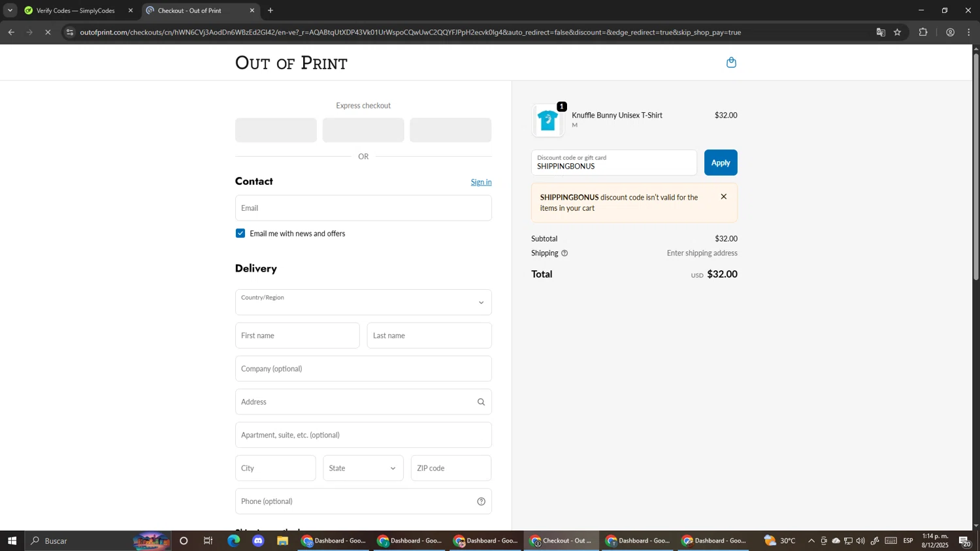Launch Microsoft Edge from taskbar

coord(233,541)
